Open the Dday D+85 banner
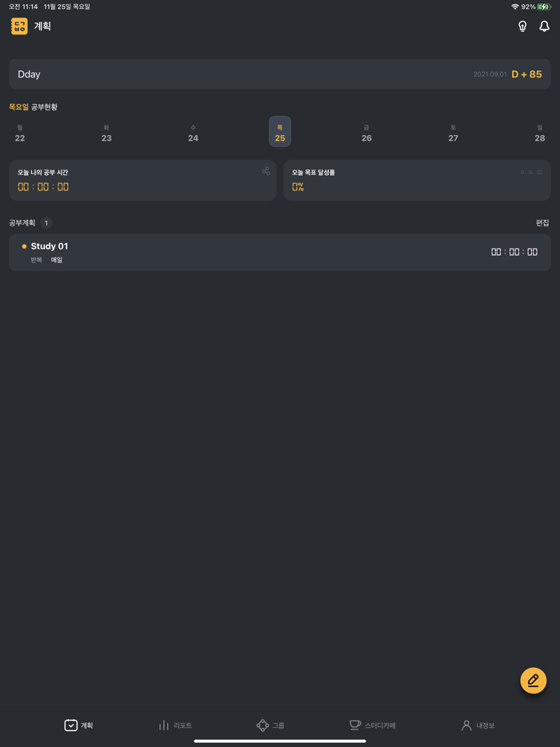This screenshot has width=560, height=747. pyautogui.click(x=280, y=74)
